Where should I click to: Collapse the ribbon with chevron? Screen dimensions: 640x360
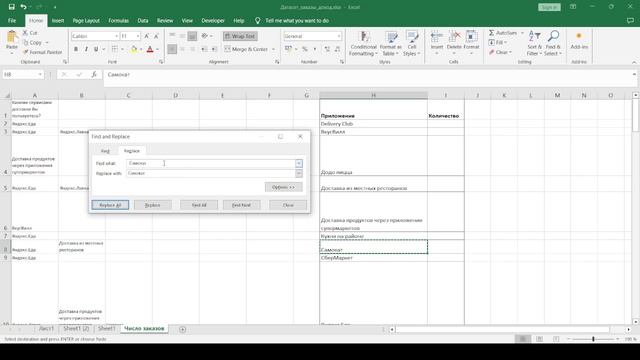tap(633, 62)
